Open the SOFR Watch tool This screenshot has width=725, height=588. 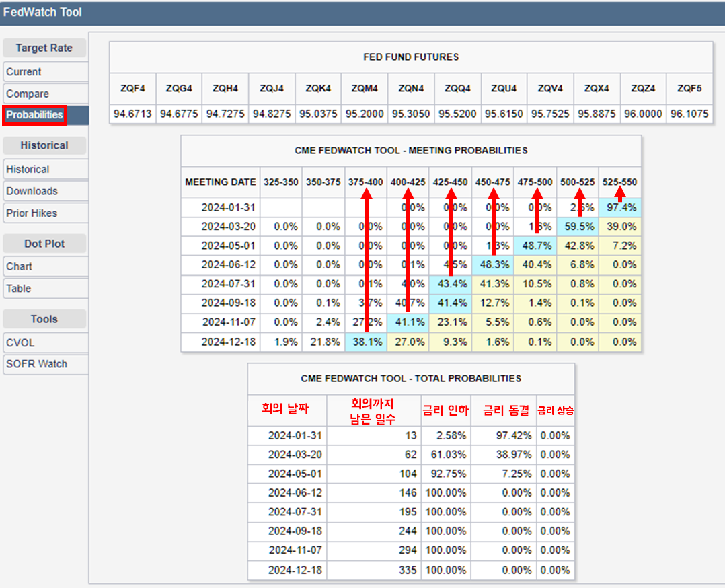click(36, 364)
